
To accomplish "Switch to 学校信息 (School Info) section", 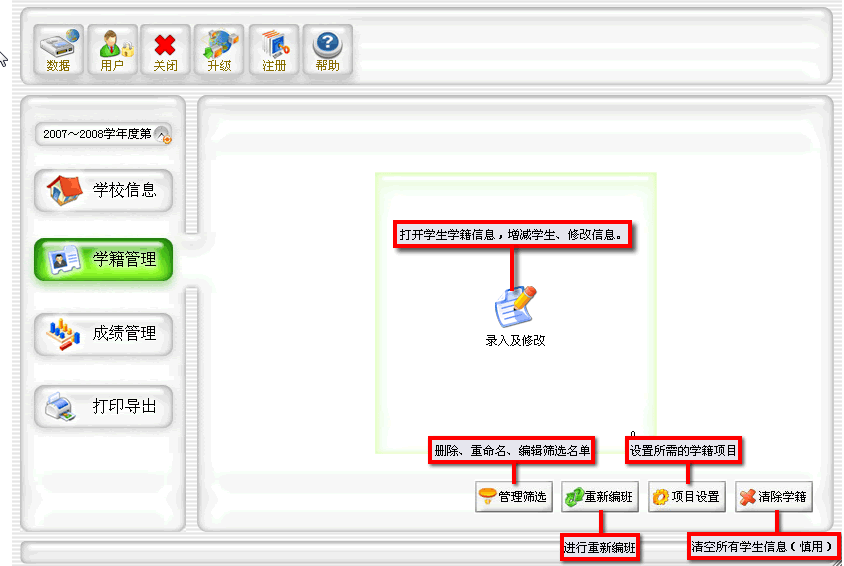I will tap(103, 190).
